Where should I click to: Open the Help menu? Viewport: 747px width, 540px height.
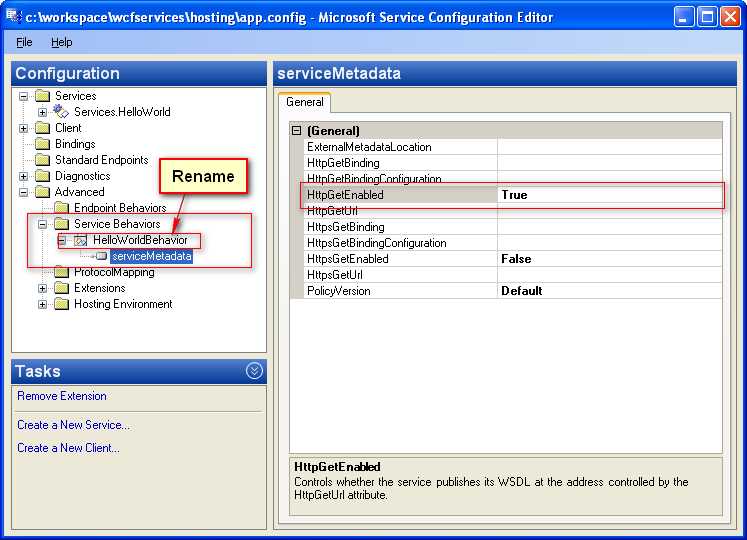click(61, 42)
